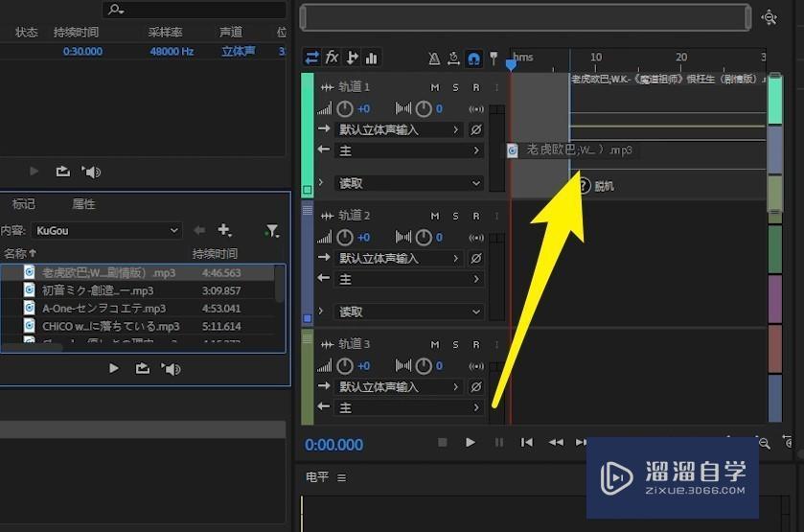Screen dimensions: 804x532
Task: Show the EQ view icon
Action: 372,58
